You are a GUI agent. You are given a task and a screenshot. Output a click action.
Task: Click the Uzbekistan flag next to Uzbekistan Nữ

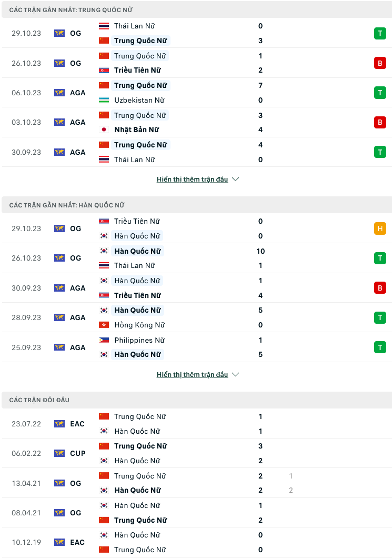coord(104,100)
